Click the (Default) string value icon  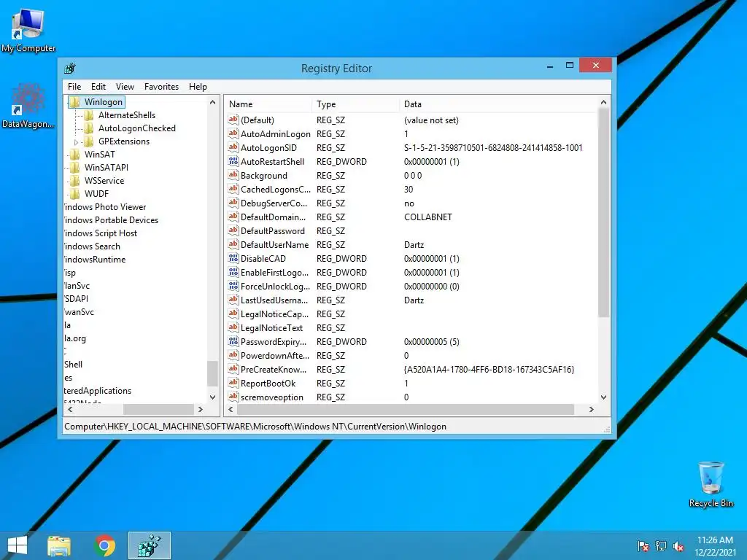click(x=233, y=120)
